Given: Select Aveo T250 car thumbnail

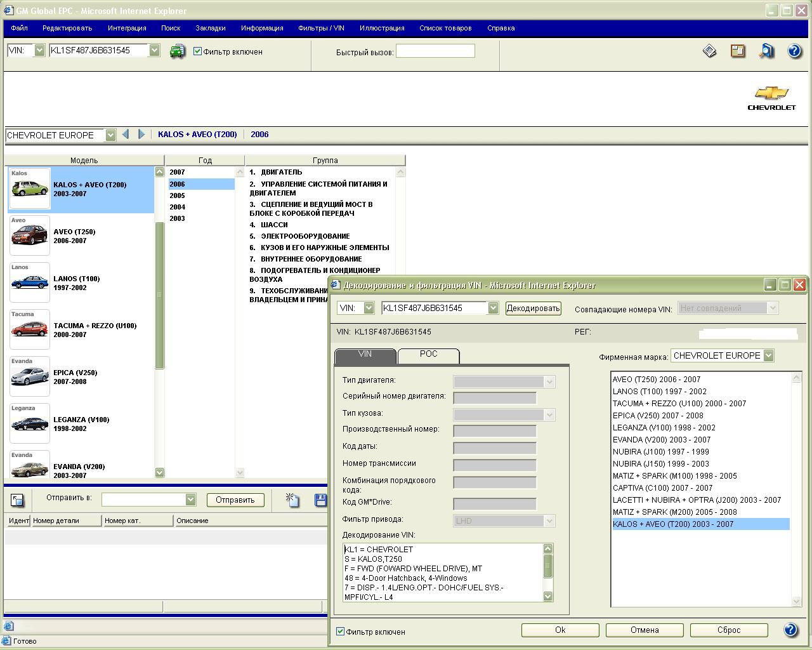Looking at the screenshot, I should coord(30,235).
